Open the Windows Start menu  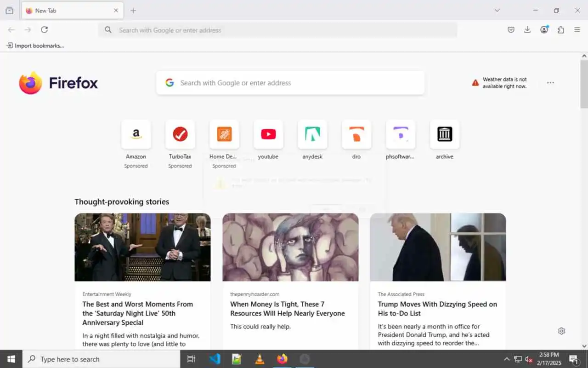tap(11, 359)
